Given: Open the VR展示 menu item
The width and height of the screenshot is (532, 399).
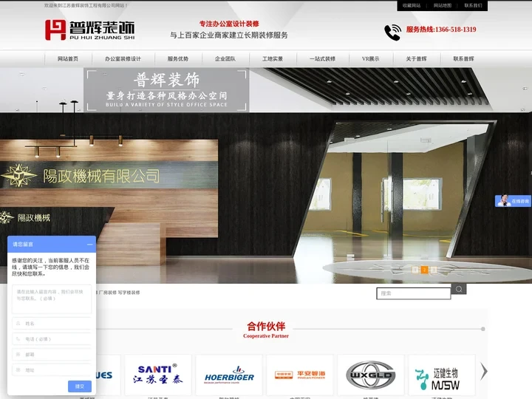Looking at the screenshot, I should click(370, 58).
